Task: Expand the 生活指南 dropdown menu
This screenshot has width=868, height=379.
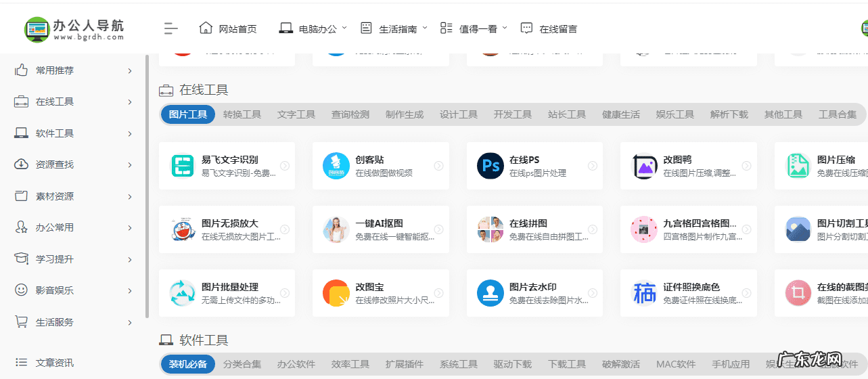Action: (424, 28)
